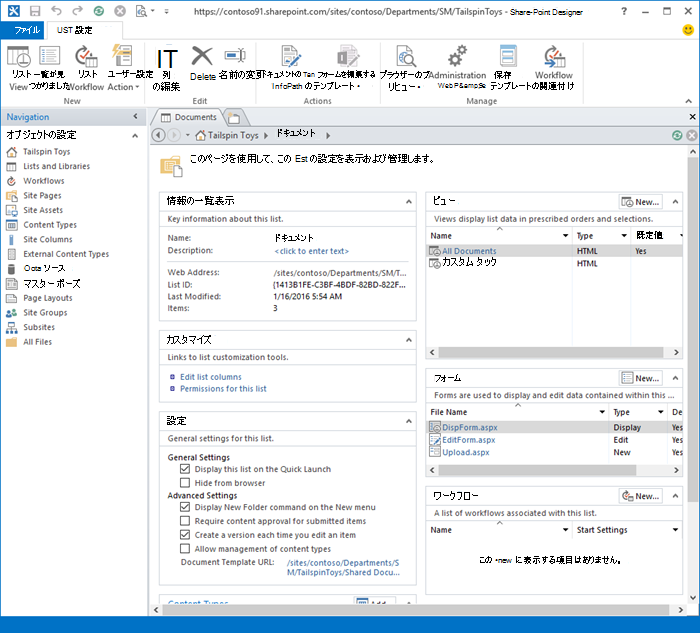Open Name column dropdown in Views
Viewport: 700px width, 633px height.
click(x=565, y=235)
